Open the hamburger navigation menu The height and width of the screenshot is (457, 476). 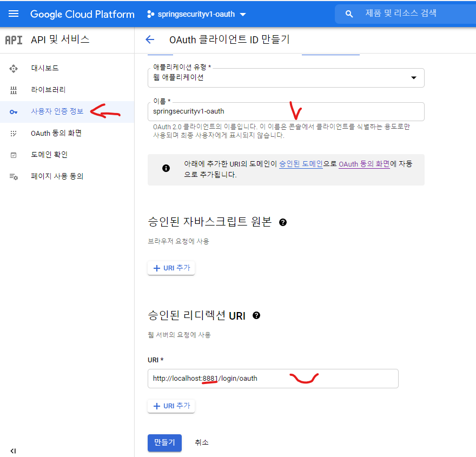coord(14,14)
